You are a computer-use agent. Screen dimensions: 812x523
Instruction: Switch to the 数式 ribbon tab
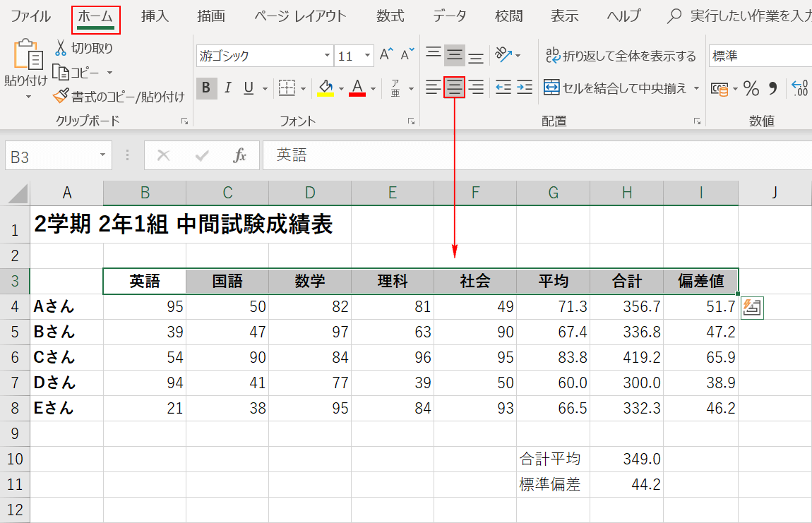390,16
